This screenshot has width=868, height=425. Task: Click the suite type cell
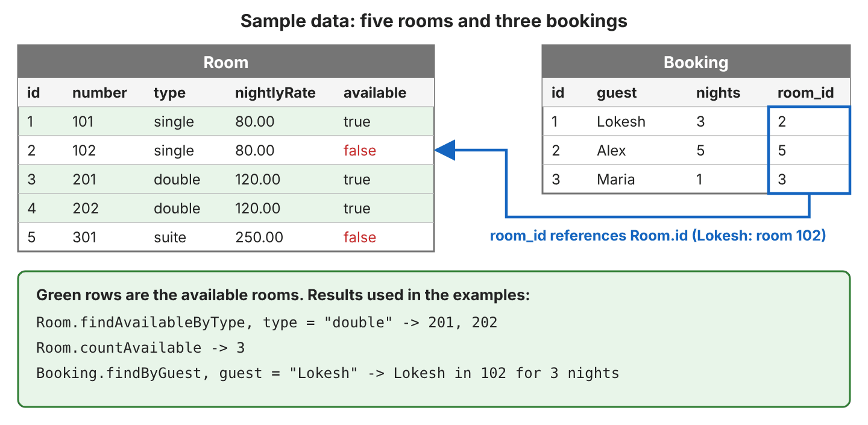[170, 238]
